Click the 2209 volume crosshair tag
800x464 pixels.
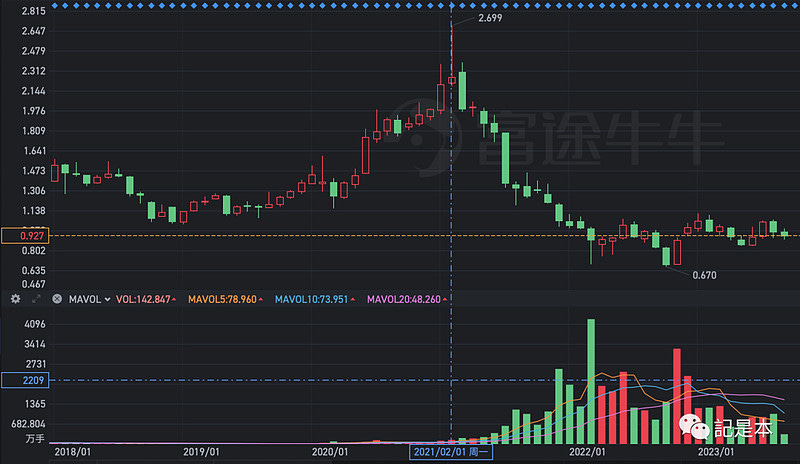click(25, 380)
